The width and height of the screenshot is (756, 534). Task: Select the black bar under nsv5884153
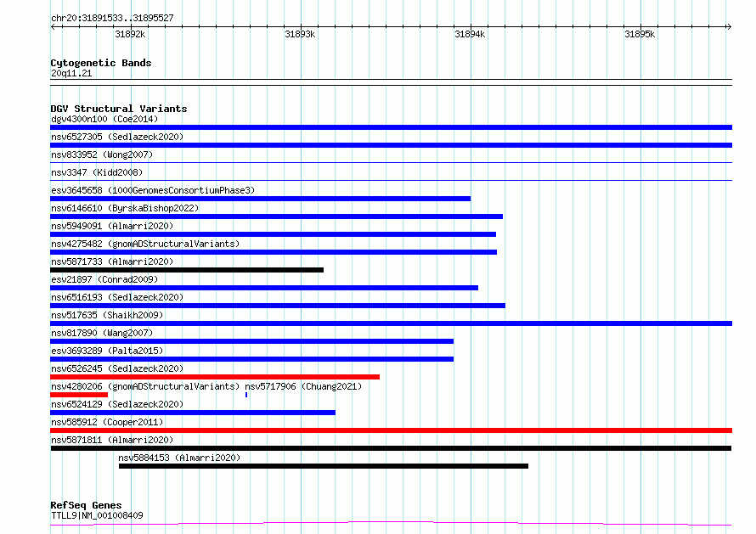pos(324,466)
